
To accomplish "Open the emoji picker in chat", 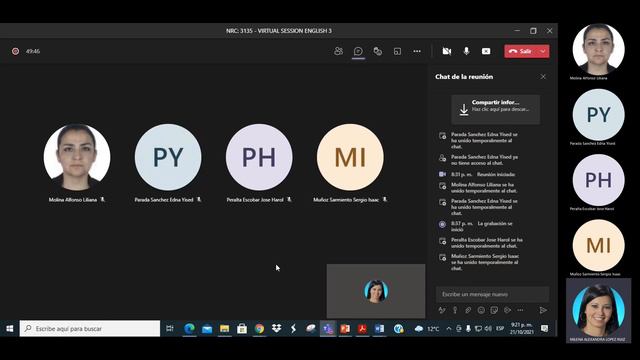I will pos(481,310).
